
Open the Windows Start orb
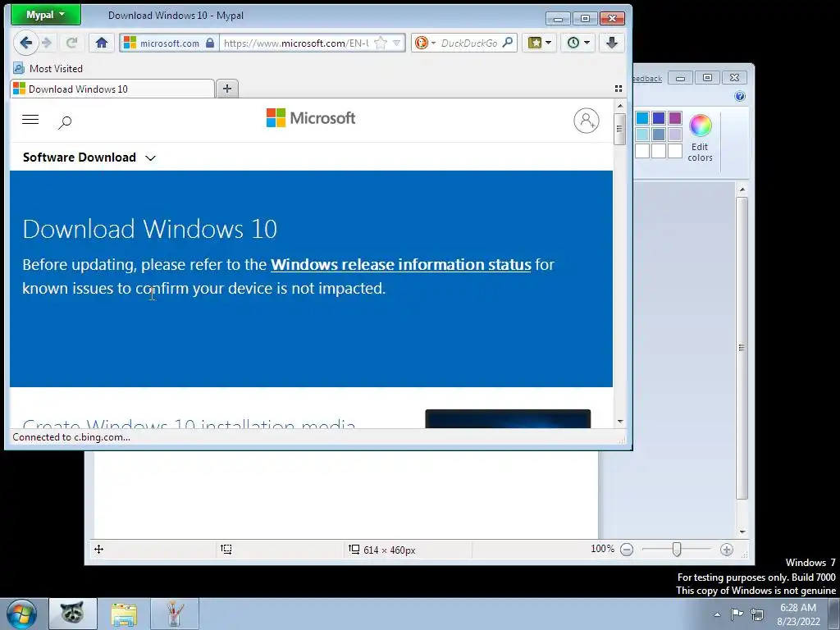[x=22, y=614]
